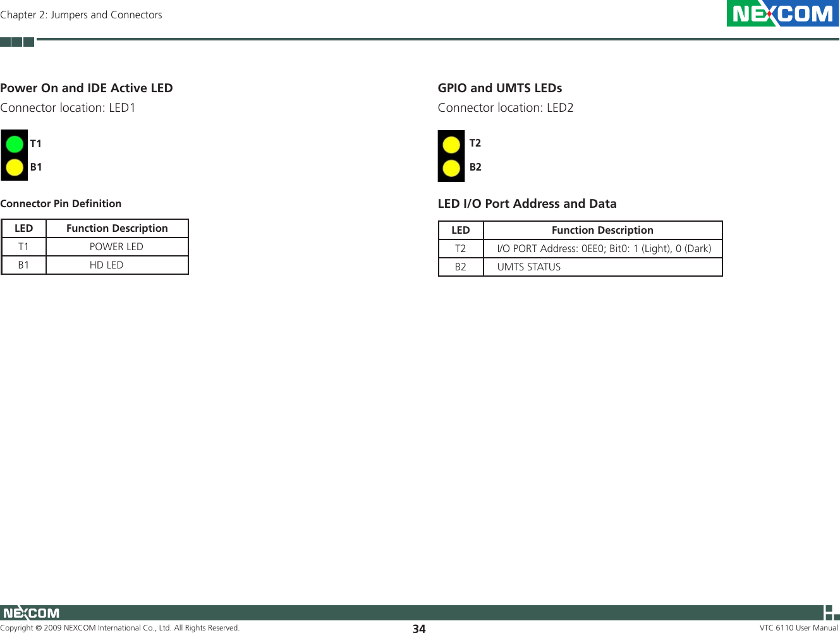
Task: Click the T1 label beside the green LED
Action: pos(36,143)
